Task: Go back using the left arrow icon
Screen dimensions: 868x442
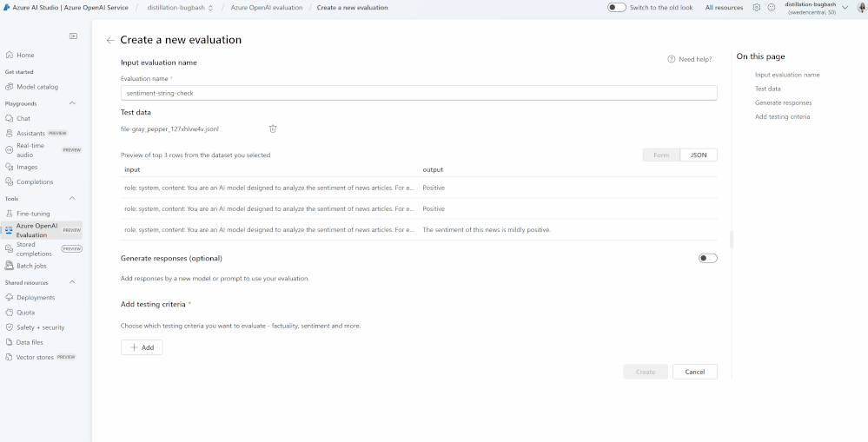Action: [110, 41]
